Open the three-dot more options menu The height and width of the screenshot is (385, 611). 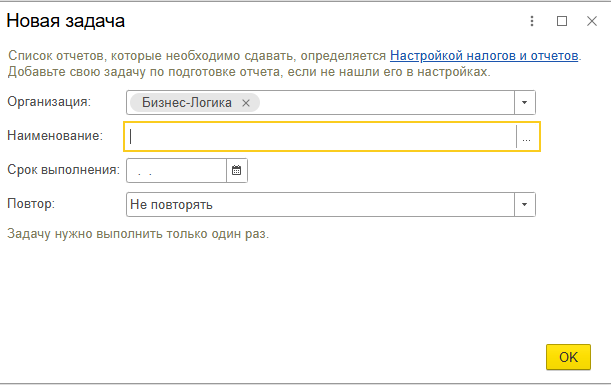(x=532, y=21)
